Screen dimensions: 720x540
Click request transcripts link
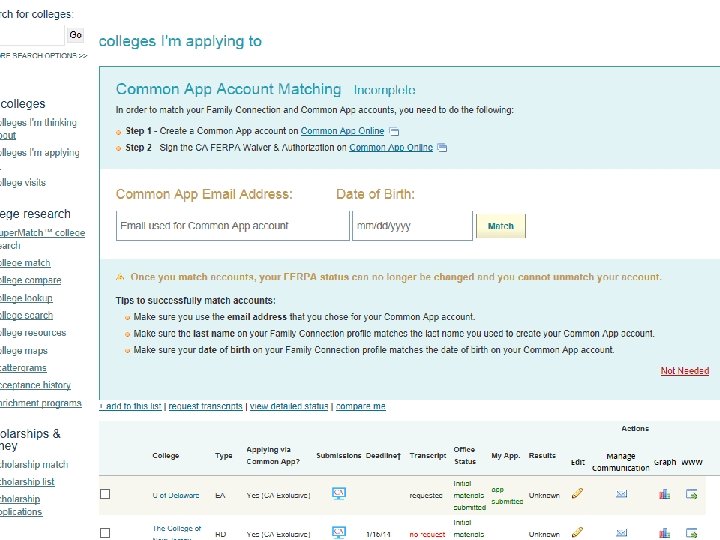tap(205, 406)
